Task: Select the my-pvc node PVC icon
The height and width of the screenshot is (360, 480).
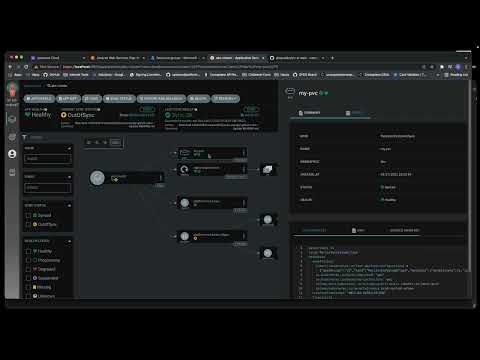Action: 184,153
